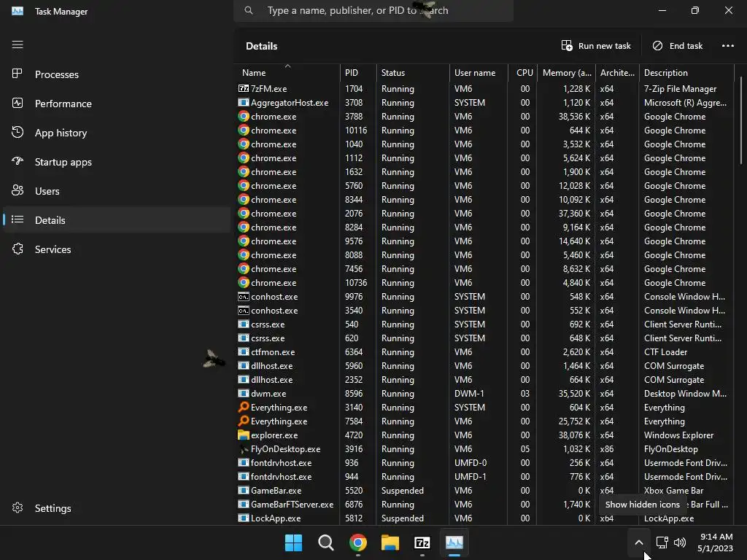The image size is (747, 560).
Task: Click the FlyOnDesktop.exe fly icon
Action: pyautogui.click(x=244, y=448)
